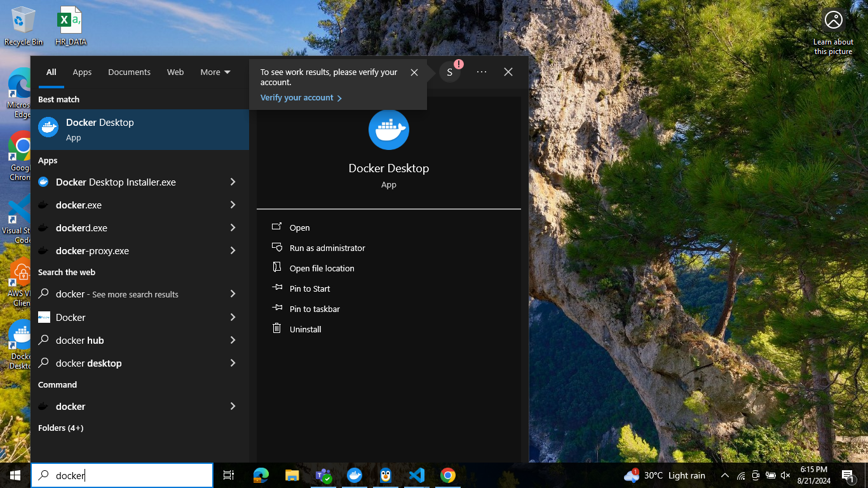Click the Windows Start button
The height and width of the screenshot is (488, 868).
coord(15,475)
